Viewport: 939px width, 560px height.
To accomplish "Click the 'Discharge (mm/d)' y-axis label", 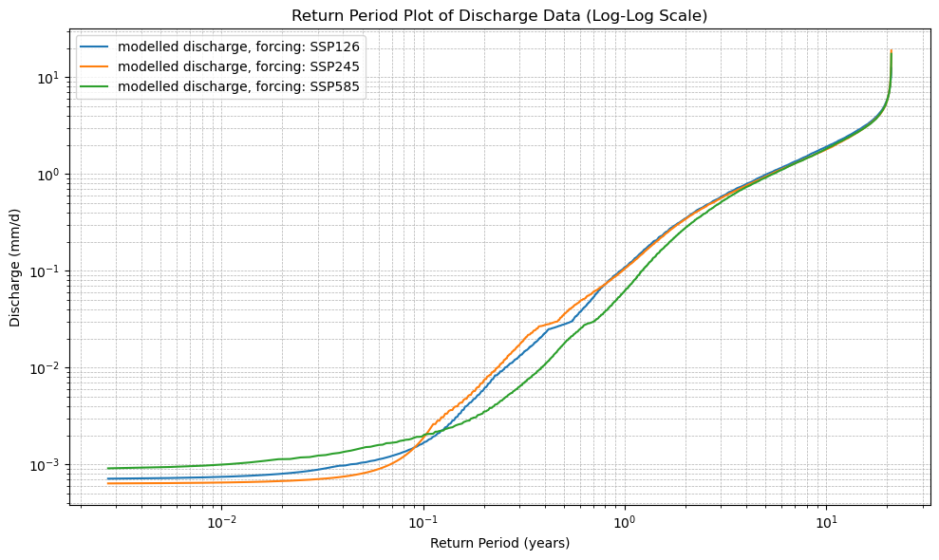I will [15, 269].
